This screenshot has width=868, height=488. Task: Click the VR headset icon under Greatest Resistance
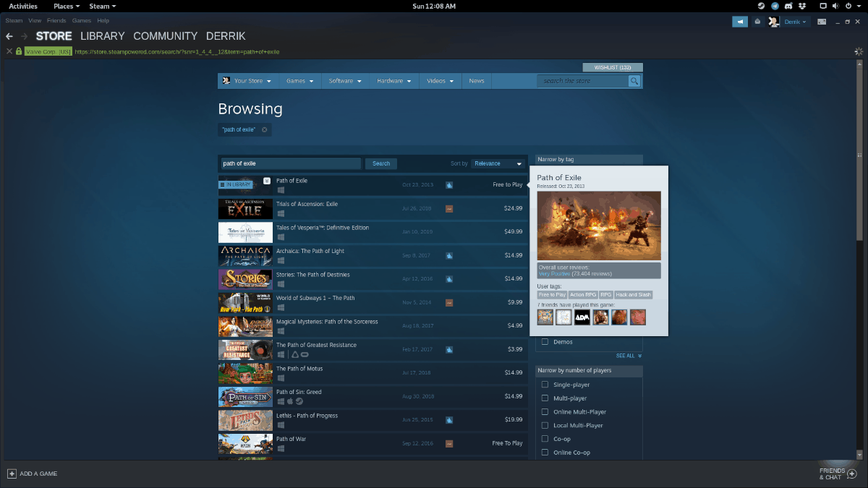click(x=305, y=355)
